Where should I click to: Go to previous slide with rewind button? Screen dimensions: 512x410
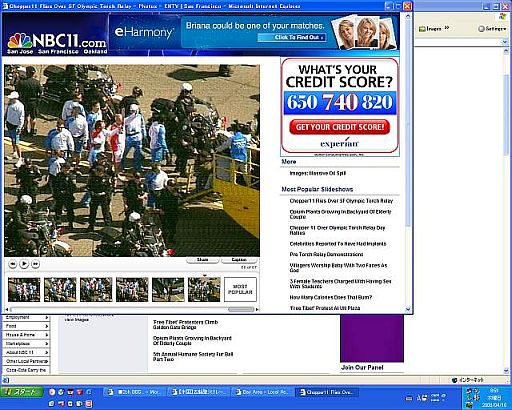coord(13,264)
